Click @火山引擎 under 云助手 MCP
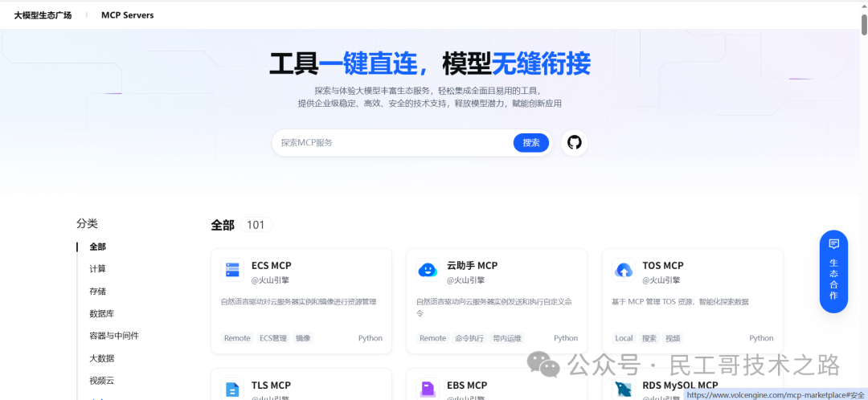868x400 pixels. tap(465, 280)
